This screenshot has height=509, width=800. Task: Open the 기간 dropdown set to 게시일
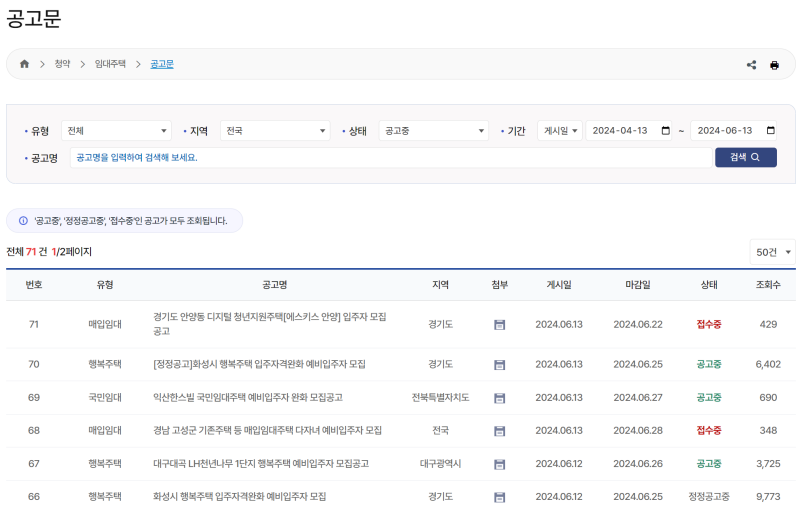[560, 131]
